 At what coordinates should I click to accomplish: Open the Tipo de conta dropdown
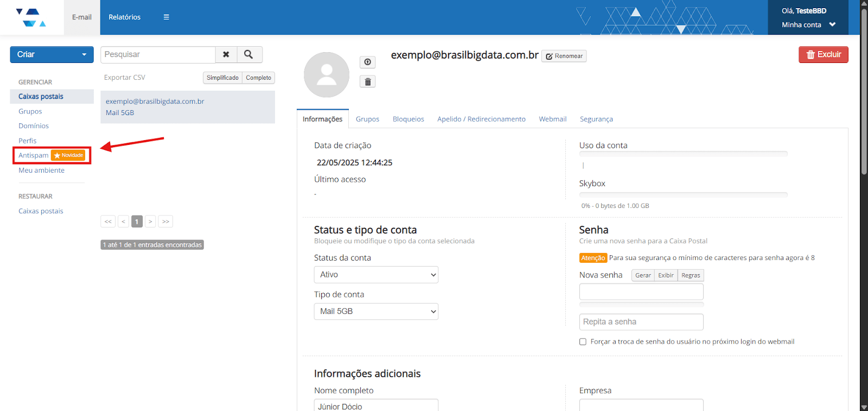pos(376,312)
